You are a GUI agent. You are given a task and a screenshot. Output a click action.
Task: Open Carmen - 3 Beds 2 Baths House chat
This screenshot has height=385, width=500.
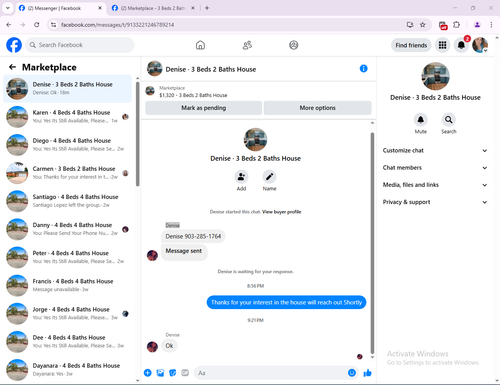click(x=67, y=173)
